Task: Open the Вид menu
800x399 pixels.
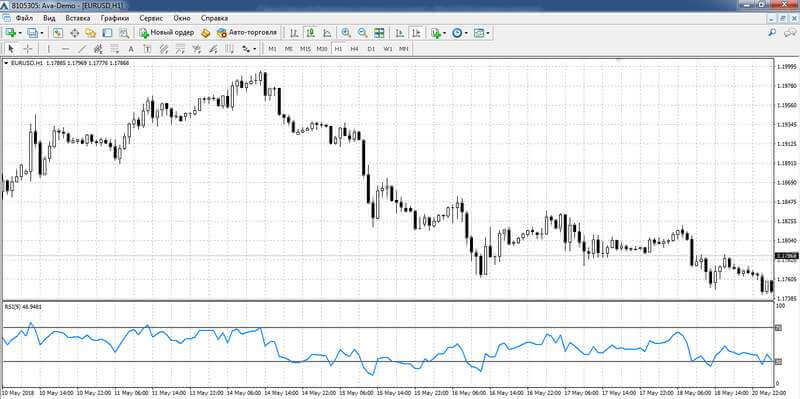Action: pyautogui.click(x=49, y=18)
